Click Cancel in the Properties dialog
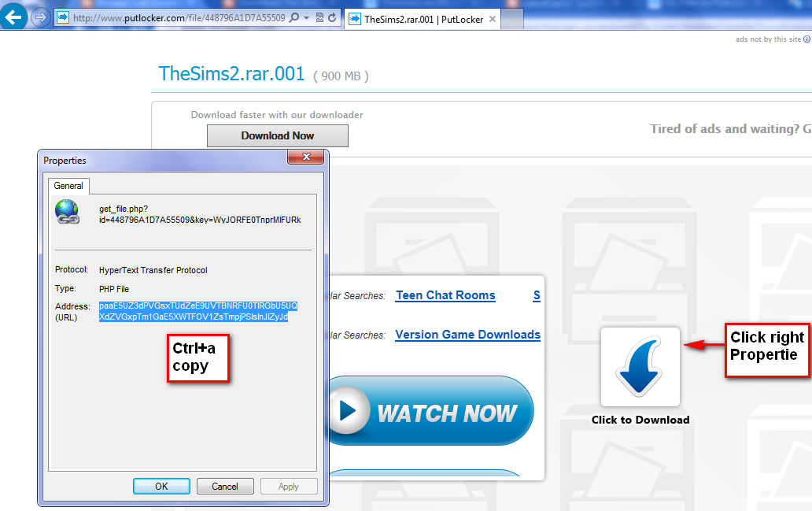The image size is (812, 511). [225, 486]
